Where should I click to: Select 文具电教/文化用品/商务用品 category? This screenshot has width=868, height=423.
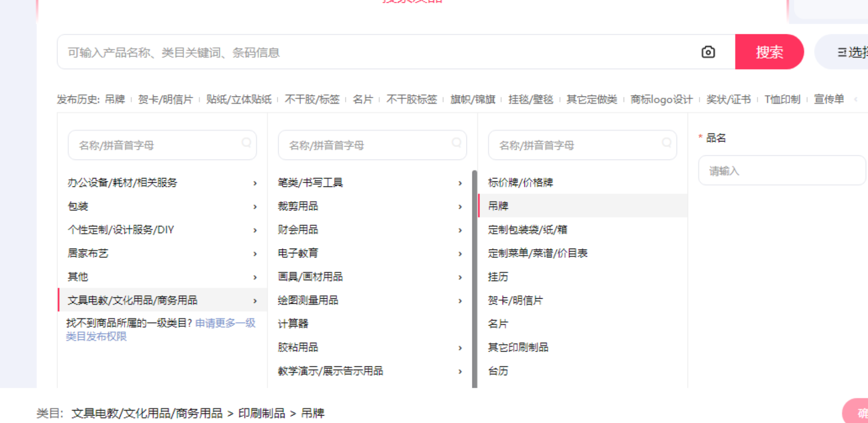162,301
